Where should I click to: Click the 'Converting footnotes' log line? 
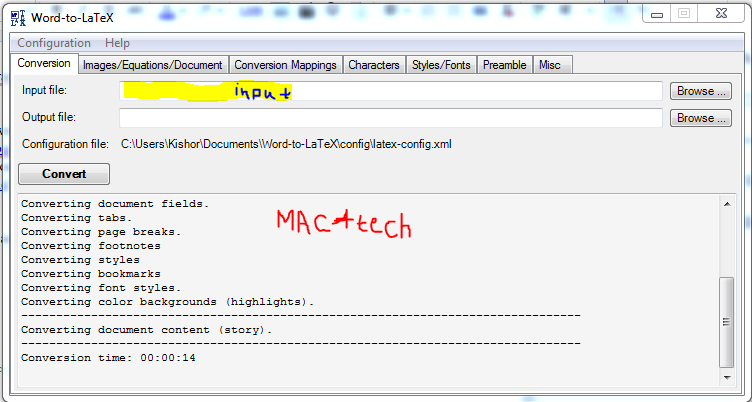click(x=91, y=246)
